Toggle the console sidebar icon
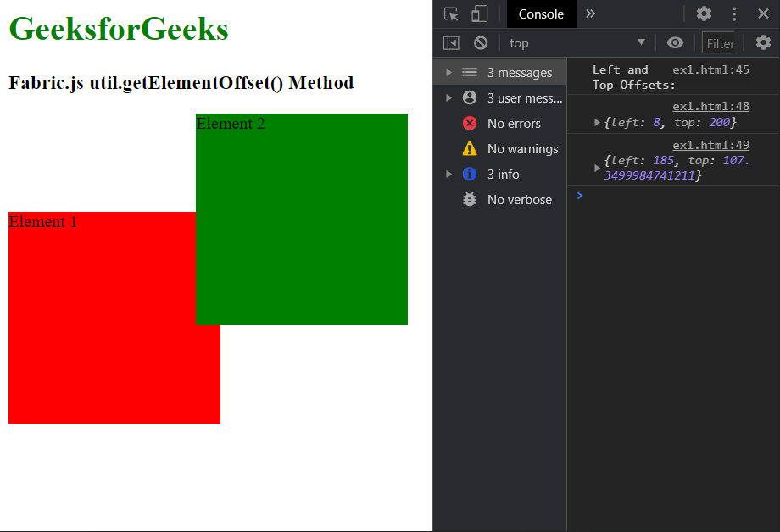The height and width of the screenshot is (532, 780). pyautogui.click(x=451, y=42)
